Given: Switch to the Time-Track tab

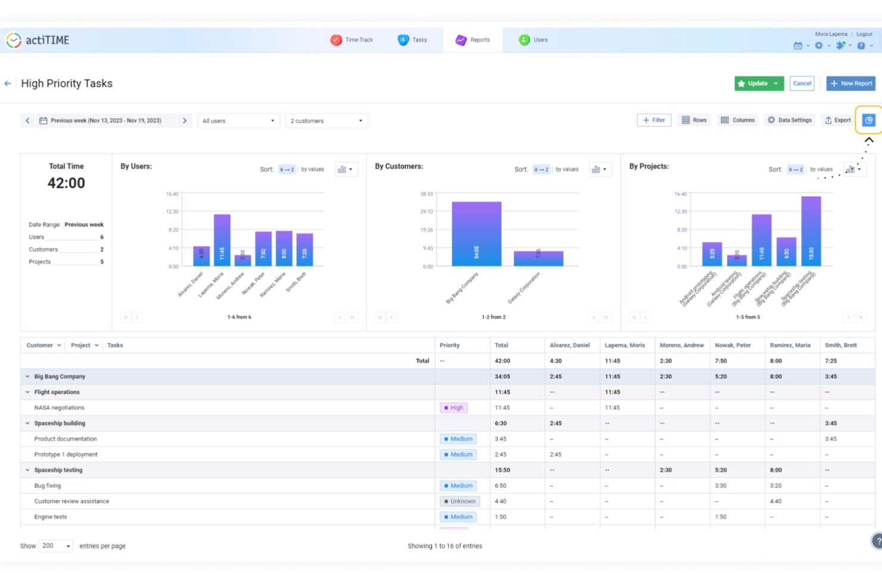Looking at the screenshot, I should pos(352,40).
